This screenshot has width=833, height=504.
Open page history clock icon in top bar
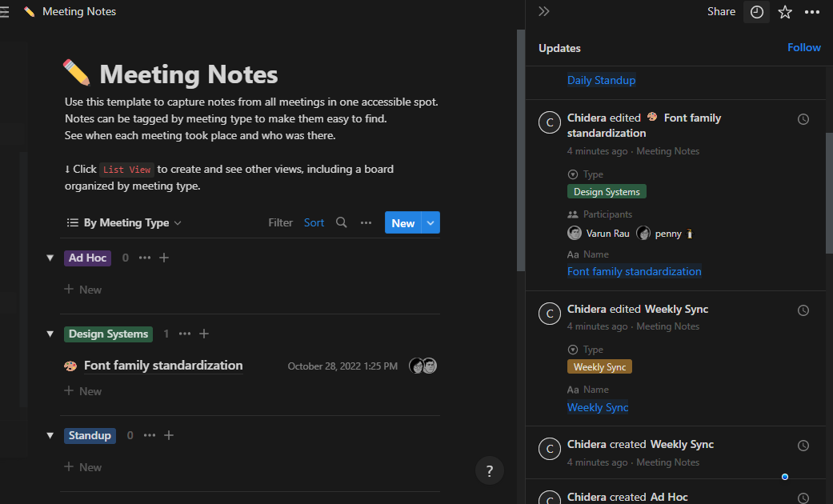point(756,12)
